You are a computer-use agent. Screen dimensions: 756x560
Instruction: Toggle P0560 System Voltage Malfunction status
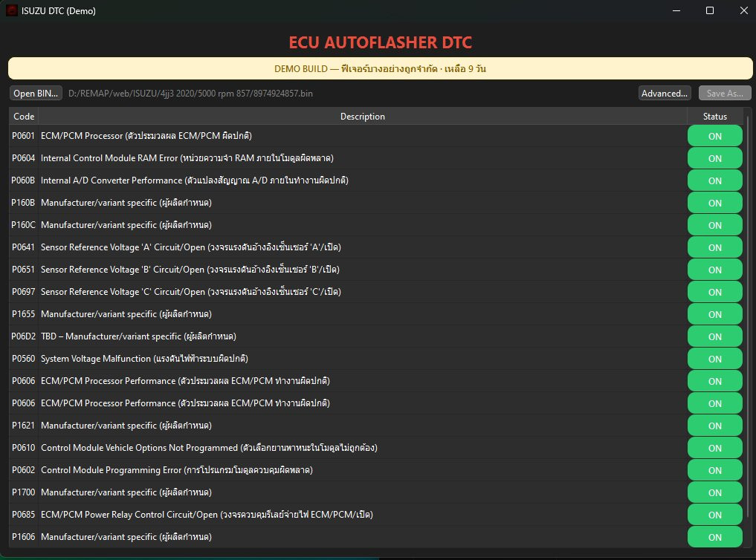(x=714, y=359)
